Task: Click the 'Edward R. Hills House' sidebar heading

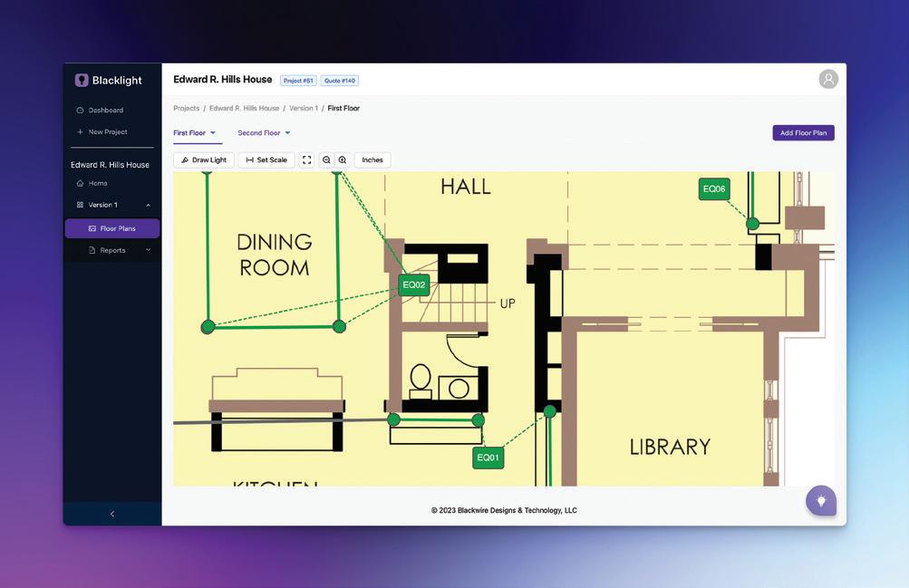Action: 111,165
